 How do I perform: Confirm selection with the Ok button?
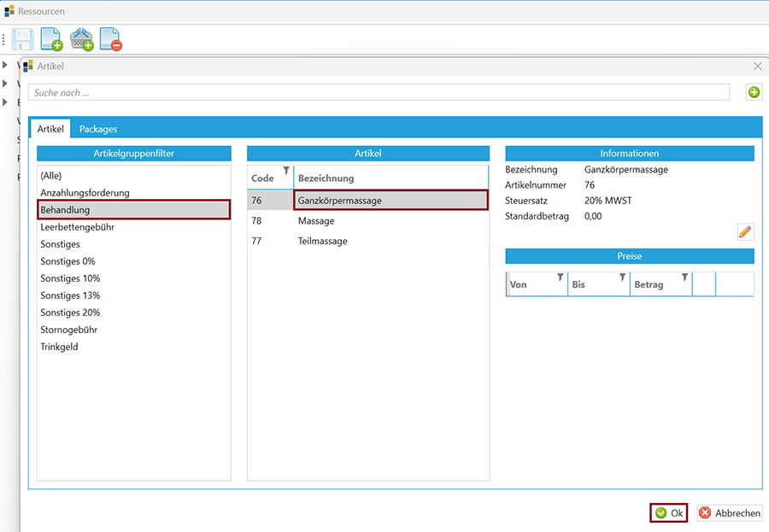[669, 513]
